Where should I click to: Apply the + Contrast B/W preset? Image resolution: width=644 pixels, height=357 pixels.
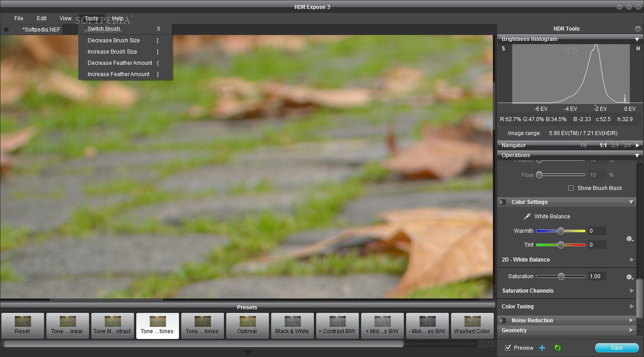(337, 326)
